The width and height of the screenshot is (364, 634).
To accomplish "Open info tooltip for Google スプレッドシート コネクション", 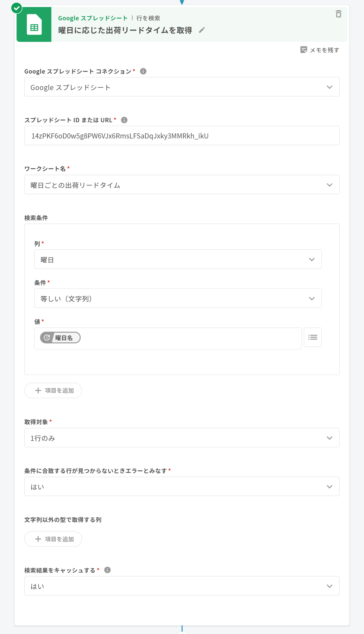I will tap(143, 71).
